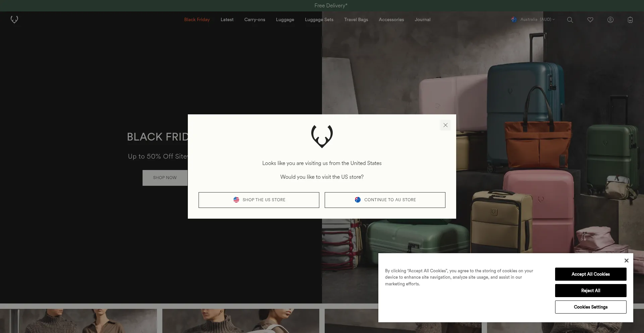Click the Australian flag in header

(514, 19)
